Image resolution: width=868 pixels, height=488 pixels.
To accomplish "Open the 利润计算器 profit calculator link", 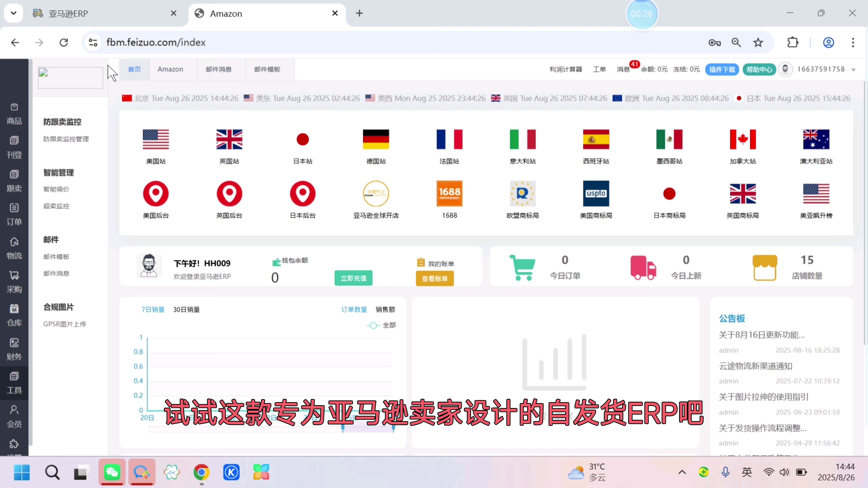I will [566, 69].
